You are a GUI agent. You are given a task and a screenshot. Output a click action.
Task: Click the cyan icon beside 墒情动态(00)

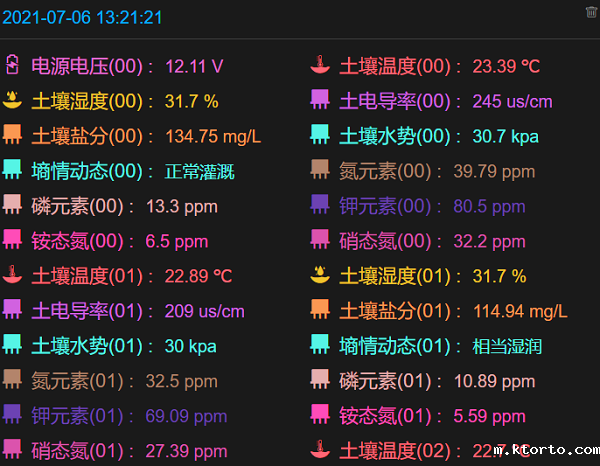[x=12, y=170]
